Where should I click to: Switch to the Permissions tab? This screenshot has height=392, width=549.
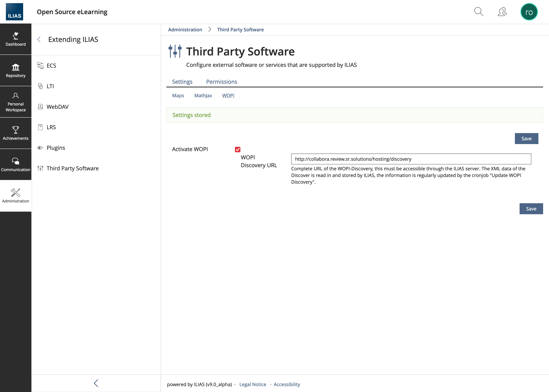click(x=221, y=82)
